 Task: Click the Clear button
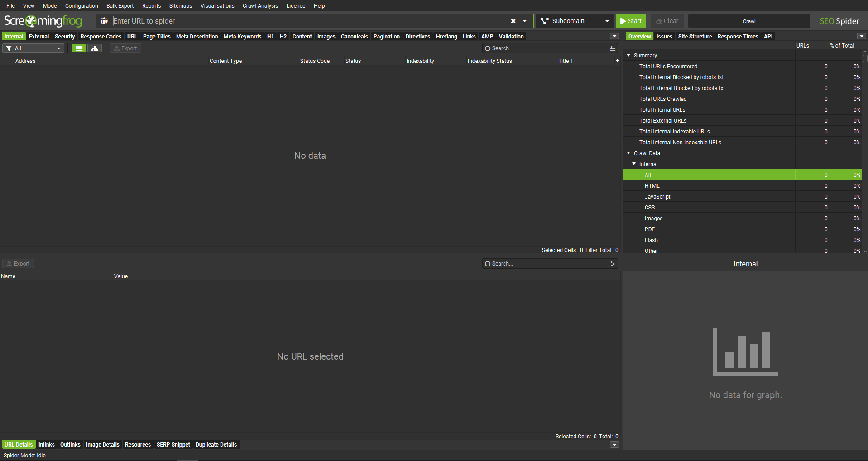pos(667,21)
